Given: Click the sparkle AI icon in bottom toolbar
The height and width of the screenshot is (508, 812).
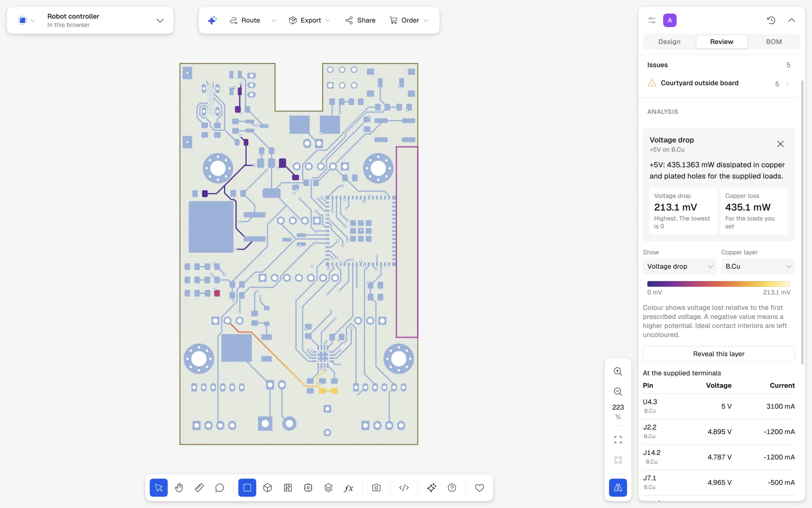Looking at the screenshot, I should (x=432, y=487).
